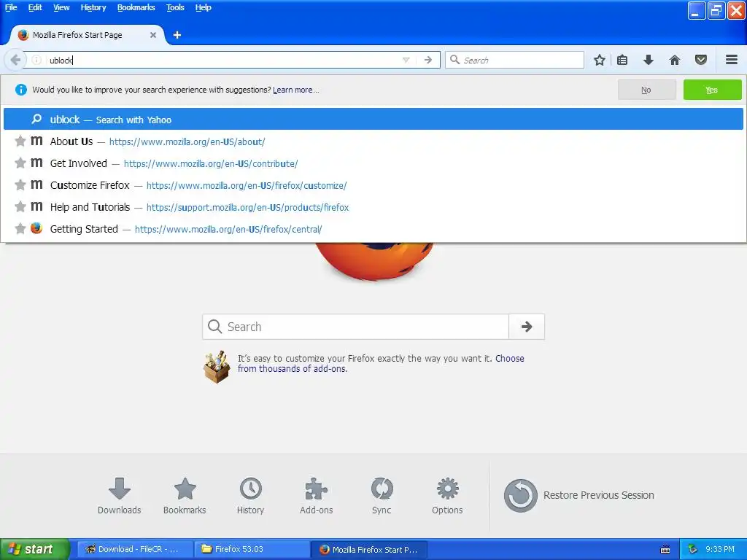
Task: Select the Getting Started suggestion
Action: [x=373, y=229]
